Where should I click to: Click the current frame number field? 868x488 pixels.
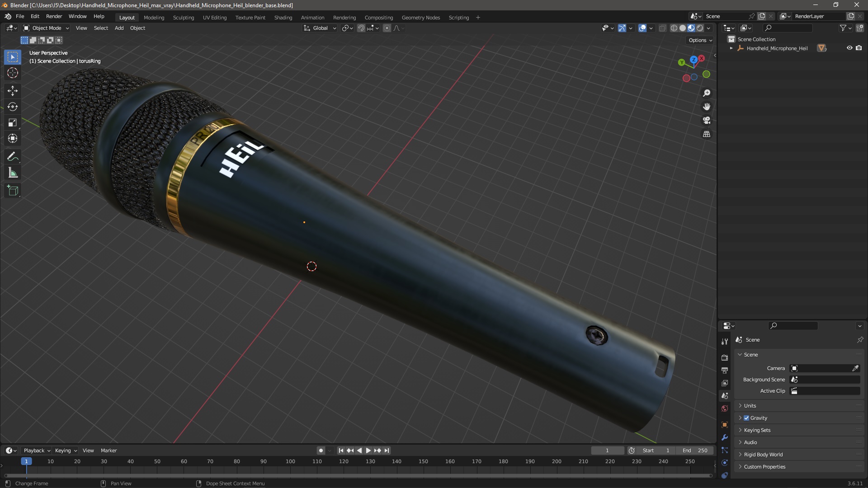click(x=607, y=450)
